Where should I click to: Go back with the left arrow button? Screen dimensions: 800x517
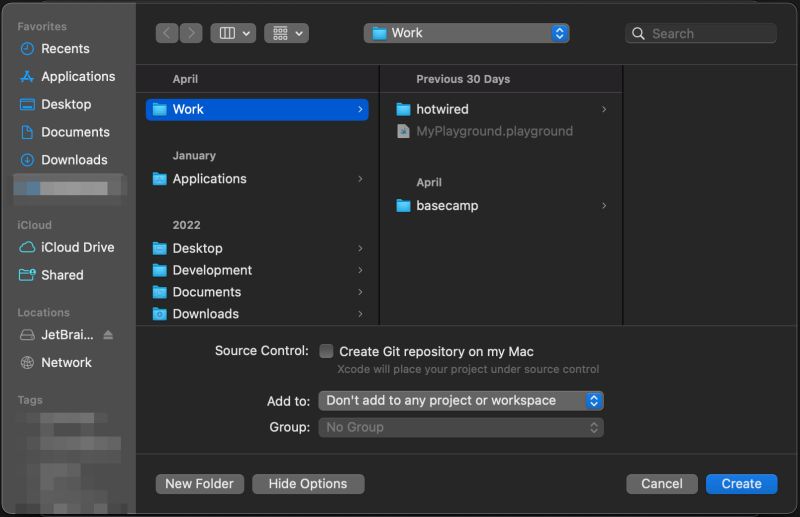click(x=167, y=33)
